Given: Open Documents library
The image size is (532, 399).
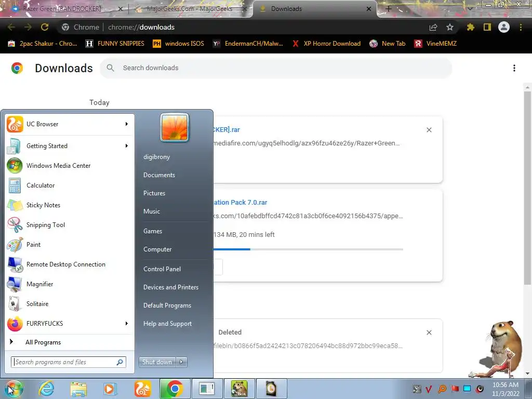Looking at the screenshot, I should click(x=159, y=175).
